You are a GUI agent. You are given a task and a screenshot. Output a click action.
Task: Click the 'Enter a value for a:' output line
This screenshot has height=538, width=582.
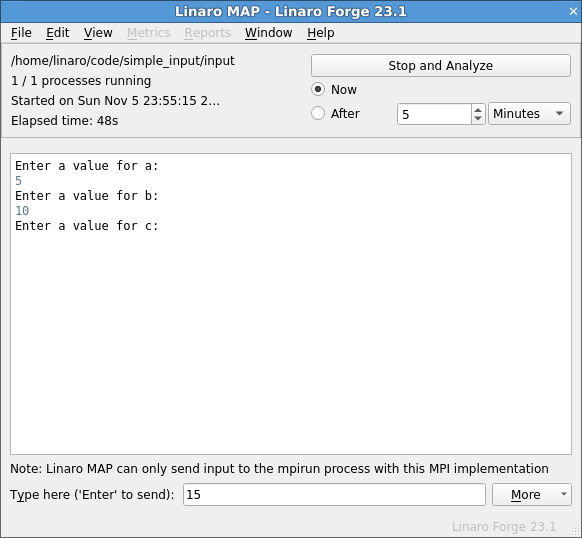87,166
